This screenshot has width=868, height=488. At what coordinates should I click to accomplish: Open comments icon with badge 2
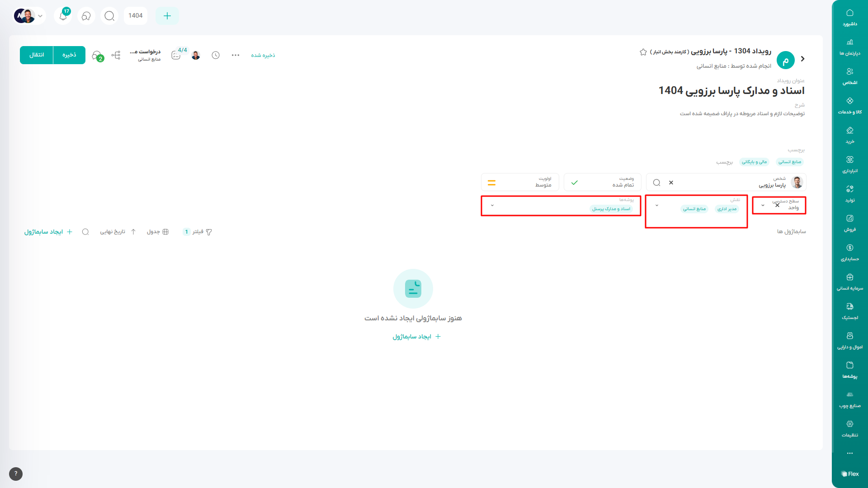[97, 56]
